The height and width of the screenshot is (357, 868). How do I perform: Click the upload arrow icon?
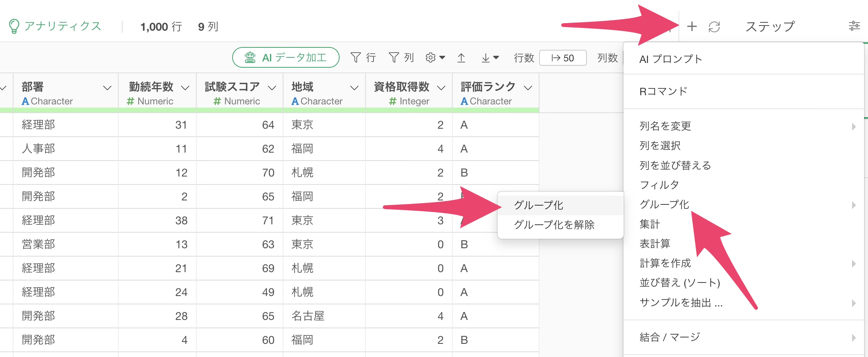pyautogui.click(x=461, y=58)
